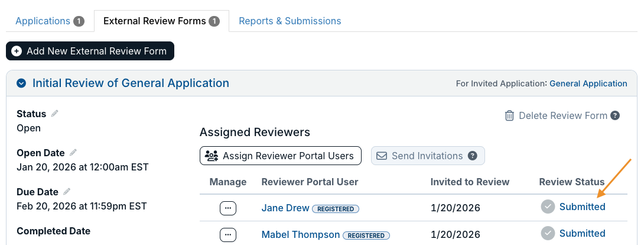Click the Invited to Review column header
The height and width of the screenshot is (245, 644).
tap(470, 182)
